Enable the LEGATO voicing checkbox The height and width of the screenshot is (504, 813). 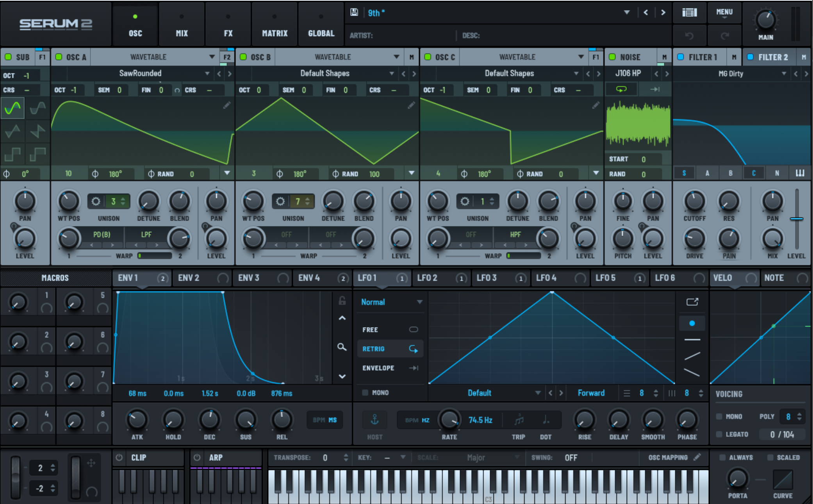pyautogui.click(x=719, y=434)
